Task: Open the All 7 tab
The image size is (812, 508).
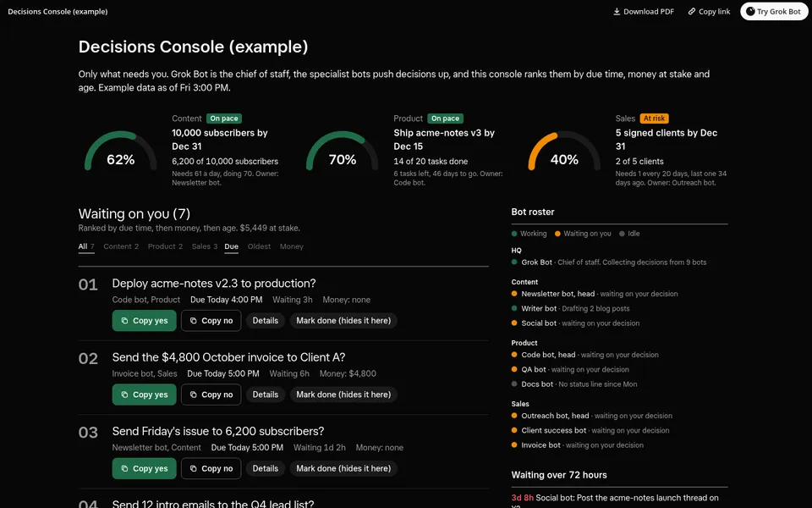Action: (x=86, y=246)
